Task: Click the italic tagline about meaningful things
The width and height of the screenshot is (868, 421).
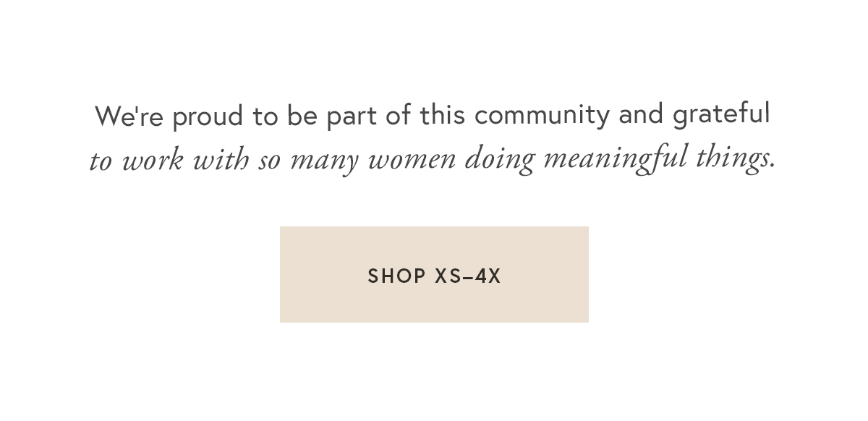Action: (x=434, y=158)
